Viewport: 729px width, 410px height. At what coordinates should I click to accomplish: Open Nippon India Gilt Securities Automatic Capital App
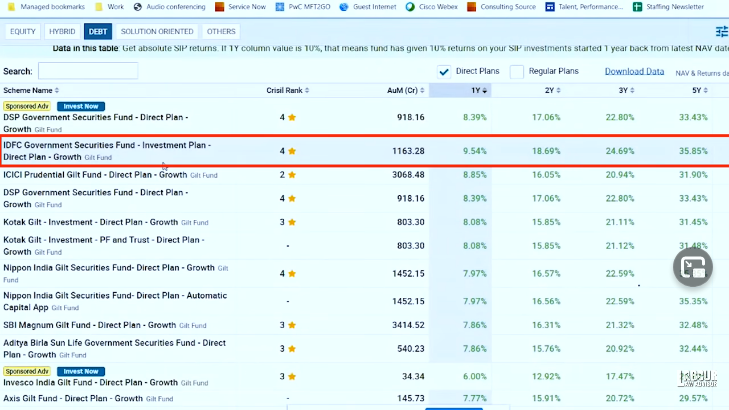click(x=115, y=301)
